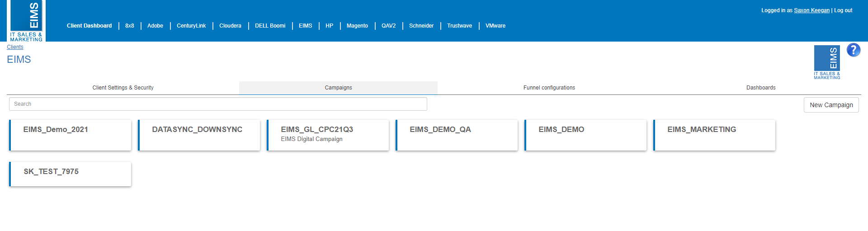Select Schneider in navigation bar
This screenshot has width=868, height=231.
421,26
